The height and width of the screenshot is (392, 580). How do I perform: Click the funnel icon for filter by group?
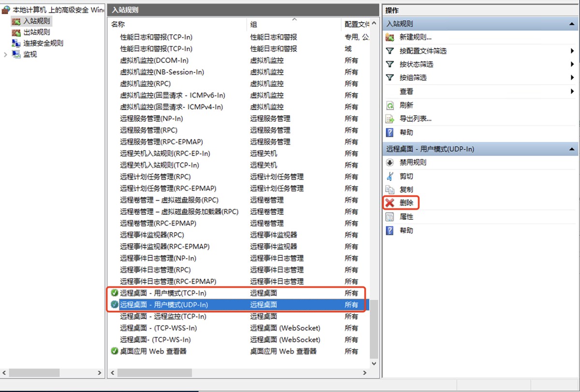tap(390, 78)
